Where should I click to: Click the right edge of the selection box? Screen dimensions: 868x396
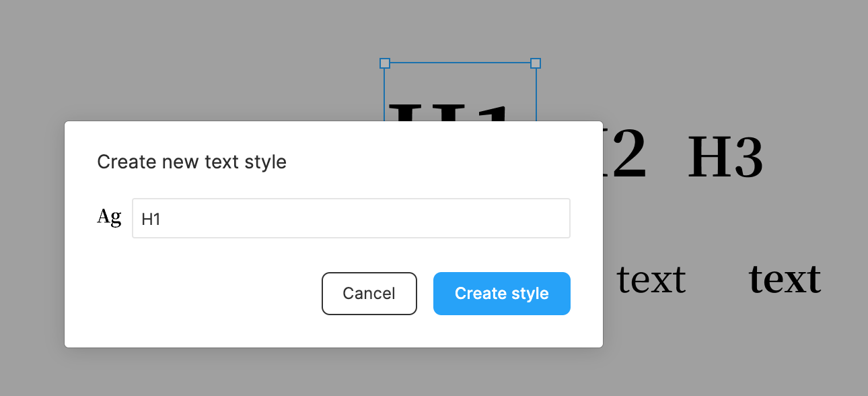point(536,94)
